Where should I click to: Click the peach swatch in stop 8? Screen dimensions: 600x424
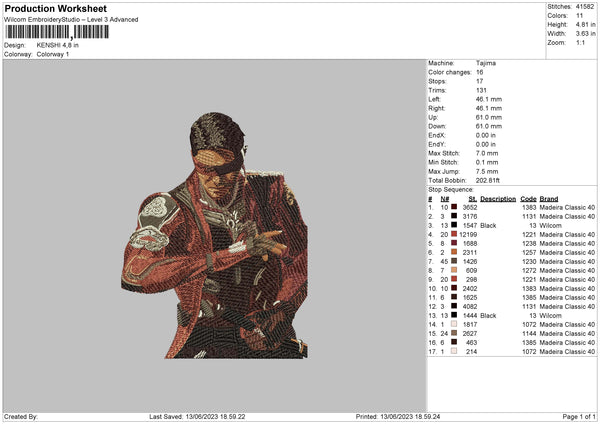point(454,270)
